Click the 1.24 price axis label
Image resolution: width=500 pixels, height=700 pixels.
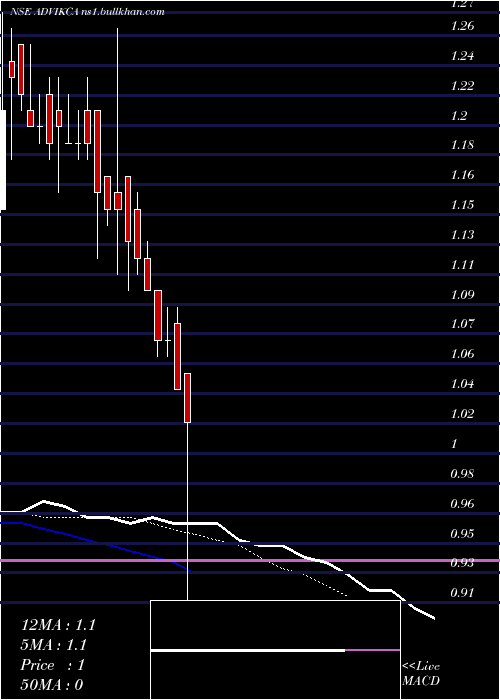pyautogui.click(x=462, y=56)
